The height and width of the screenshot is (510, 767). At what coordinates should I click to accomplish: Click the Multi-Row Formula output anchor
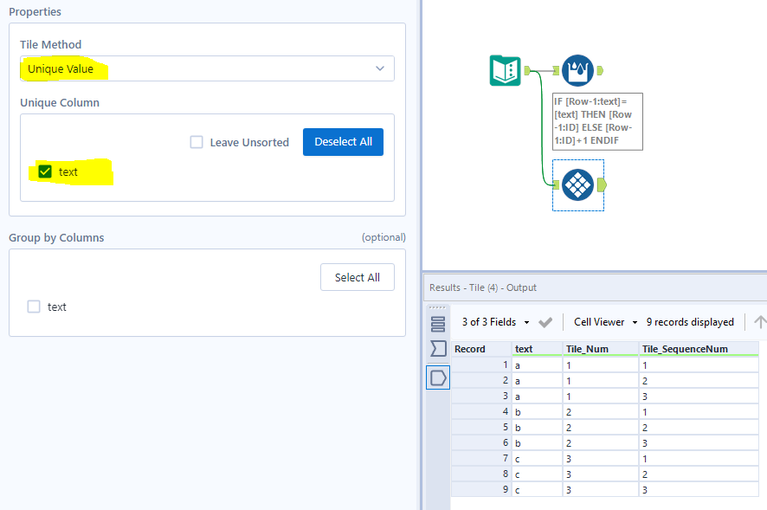pyautogui.click(x=600, y=71)
